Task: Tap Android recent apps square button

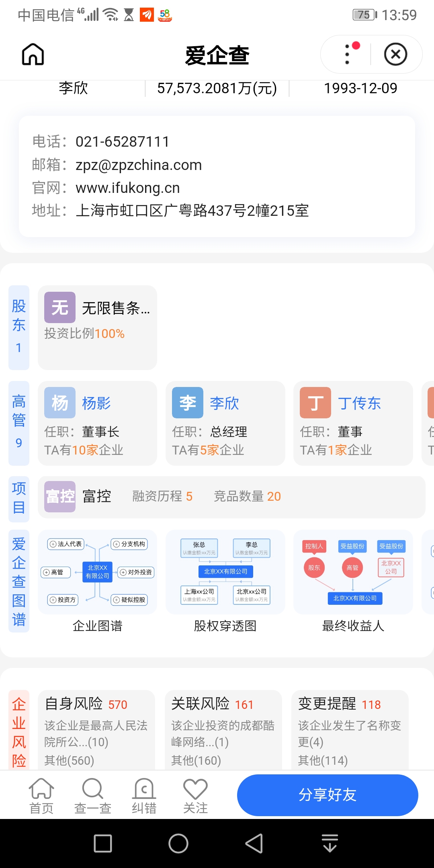Action: coord(103,843)
